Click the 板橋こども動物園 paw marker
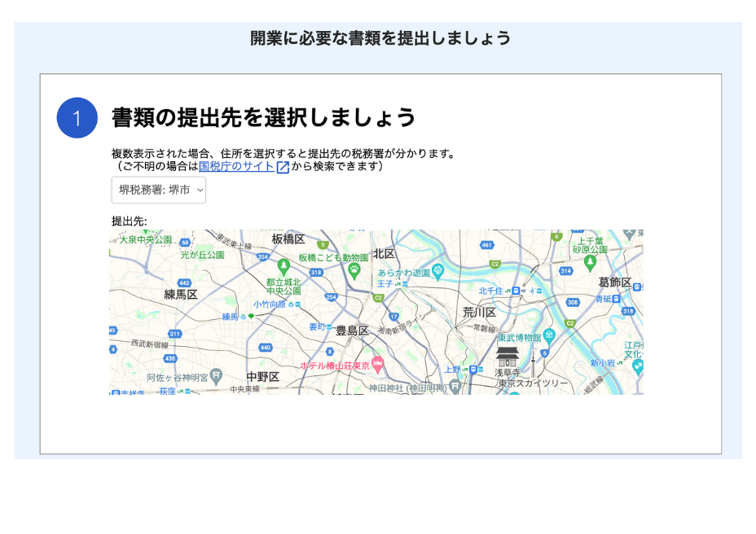Screen dimensions: 756x534 pyautogui.click(x=355, y=267)
